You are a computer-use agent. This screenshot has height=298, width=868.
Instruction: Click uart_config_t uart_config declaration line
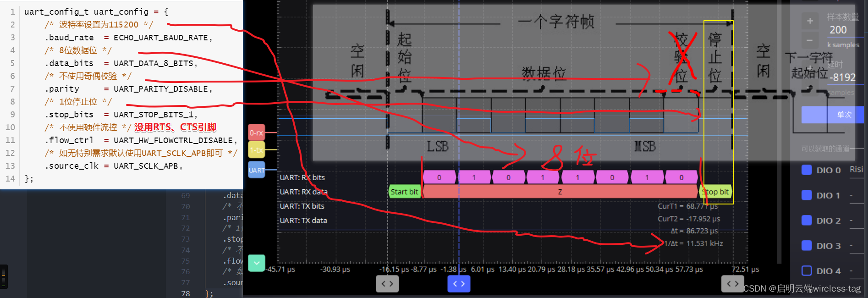coord(96,12)
